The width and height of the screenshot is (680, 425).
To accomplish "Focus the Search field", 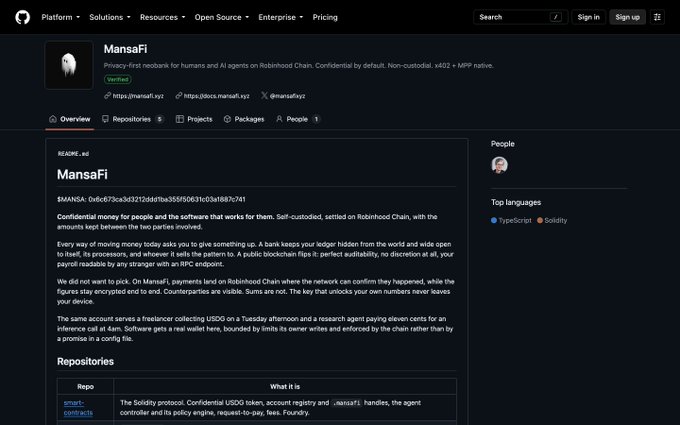I will coord(520,17).
